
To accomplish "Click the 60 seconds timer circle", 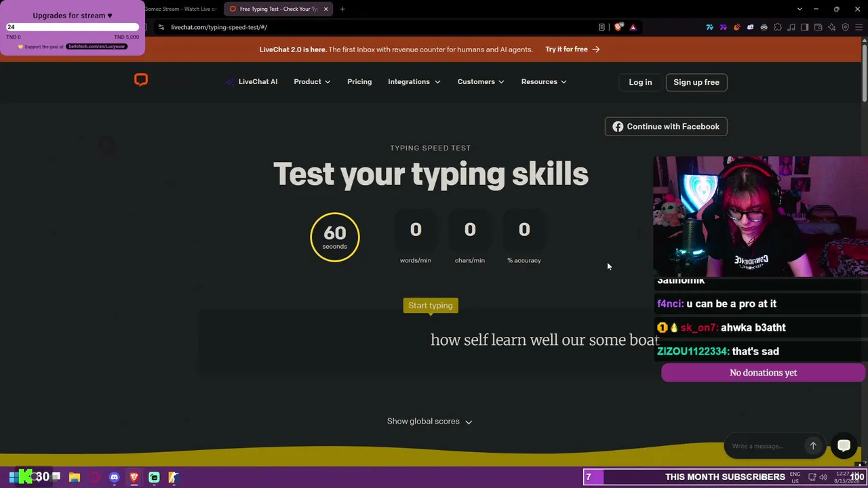I will pos(335,237).
